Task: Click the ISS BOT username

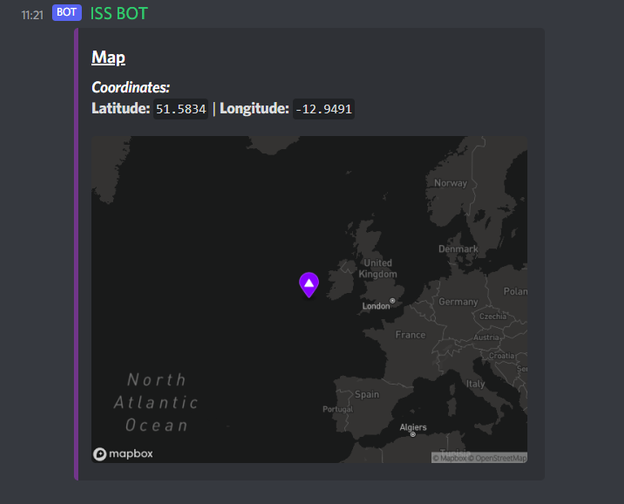Action: click(x=119, y=14)
